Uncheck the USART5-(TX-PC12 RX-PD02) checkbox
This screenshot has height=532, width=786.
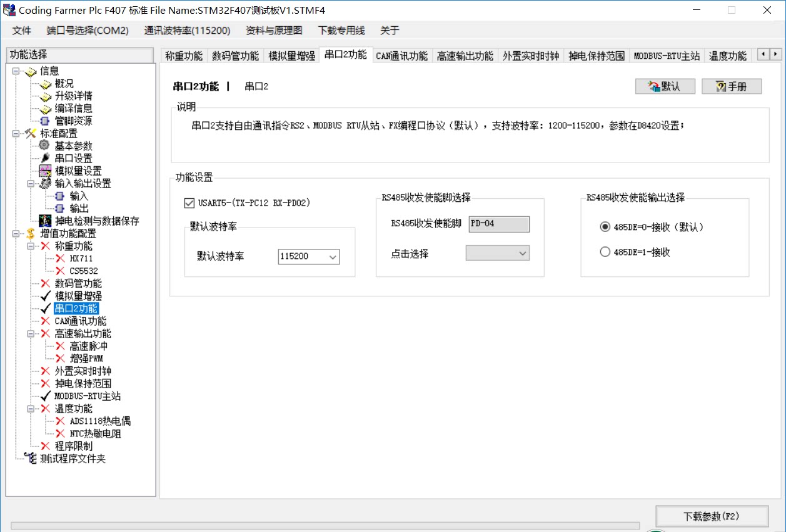pyautogui.click(x=189, y=203)
